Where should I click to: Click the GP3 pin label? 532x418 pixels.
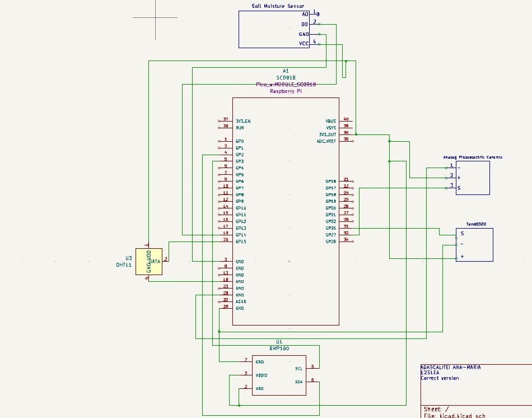tap(240, 161)
